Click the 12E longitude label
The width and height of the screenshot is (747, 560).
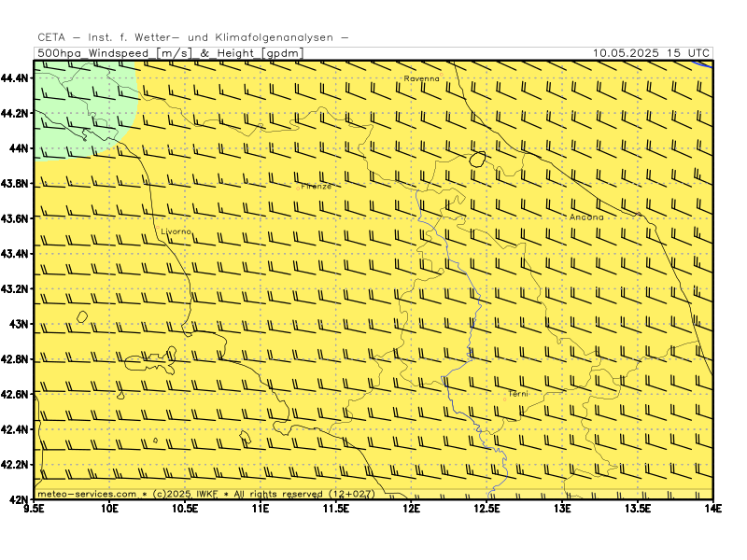(411, 509)
